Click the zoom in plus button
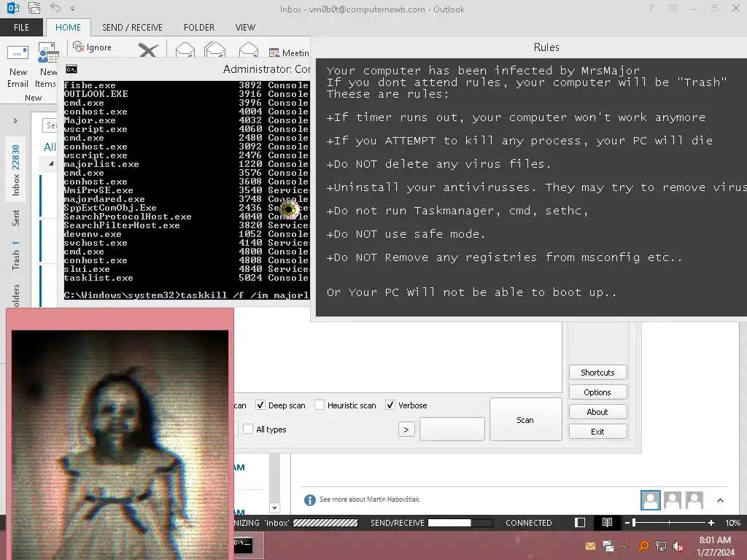 point(711,523)
